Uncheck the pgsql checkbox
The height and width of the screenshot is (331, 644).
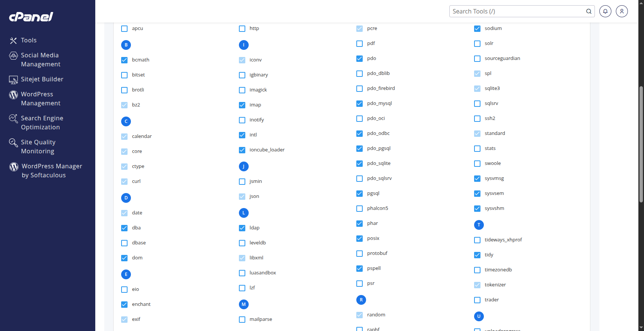360,193
